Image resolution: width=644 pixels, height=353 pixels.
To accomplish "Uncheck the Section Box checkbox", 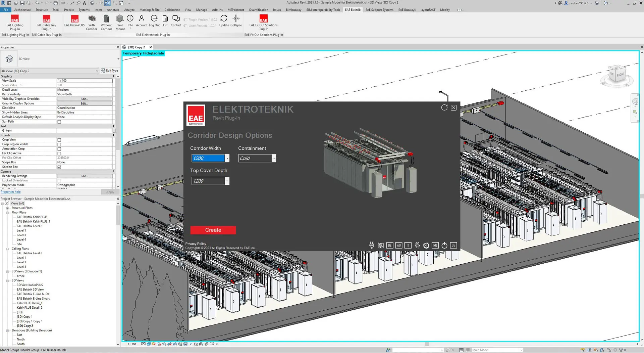I will click(59, 167).
